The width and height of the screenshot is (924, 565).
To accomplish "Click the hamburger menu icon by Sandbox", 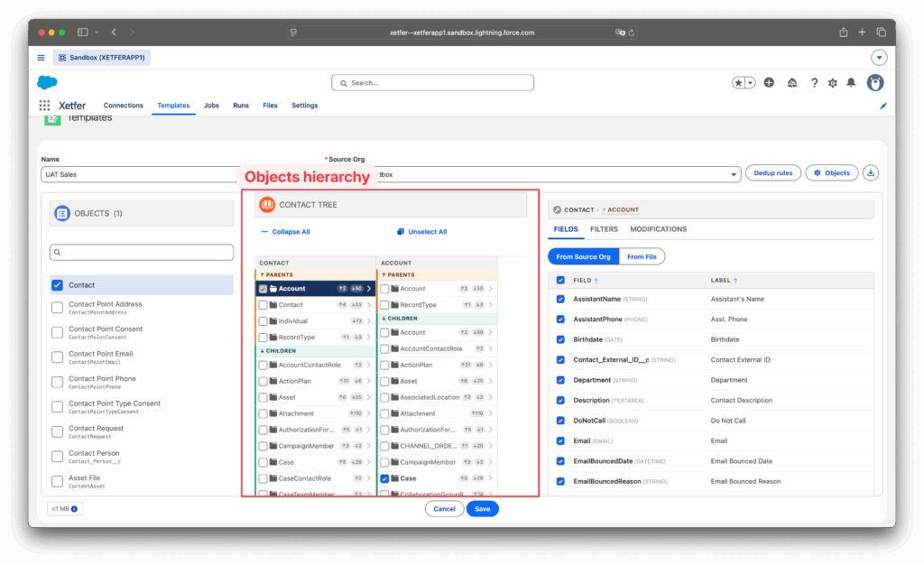I will click(x=42, y=58).
